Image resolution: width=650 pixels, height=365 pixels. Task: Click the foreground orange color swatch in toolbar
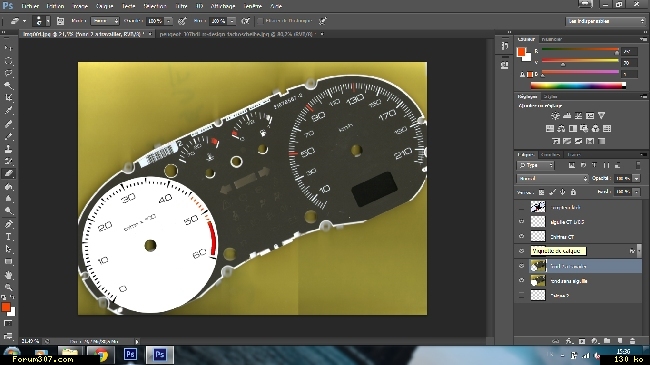pos(5,307)
